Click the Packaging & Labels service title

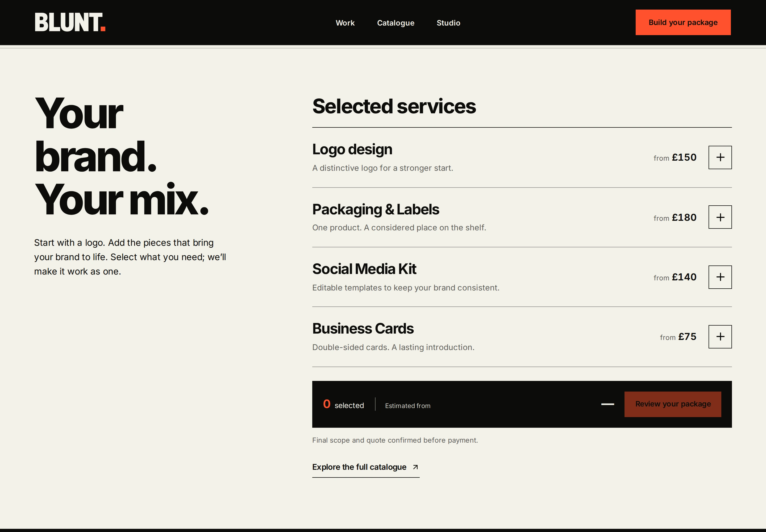(x=376, y=209)
